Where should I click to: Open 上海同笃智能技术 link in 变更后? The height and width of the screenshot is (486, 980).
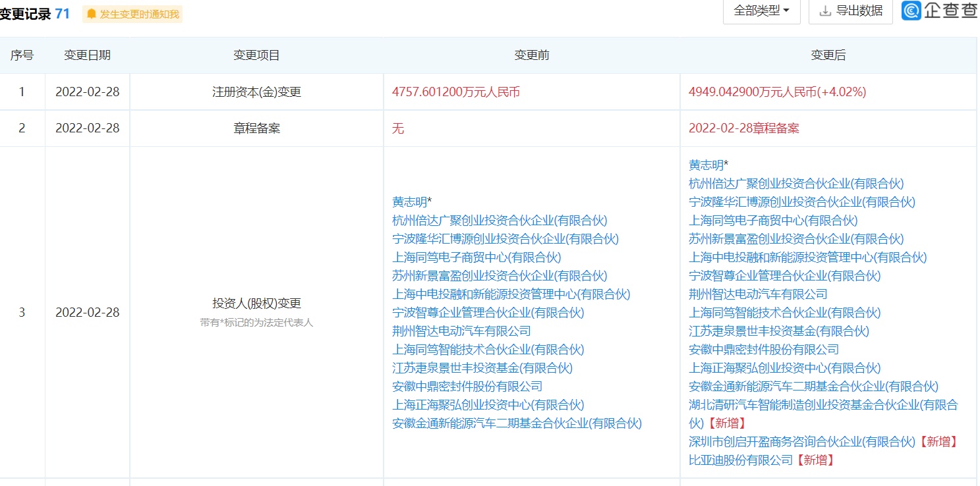click(784, 313)
